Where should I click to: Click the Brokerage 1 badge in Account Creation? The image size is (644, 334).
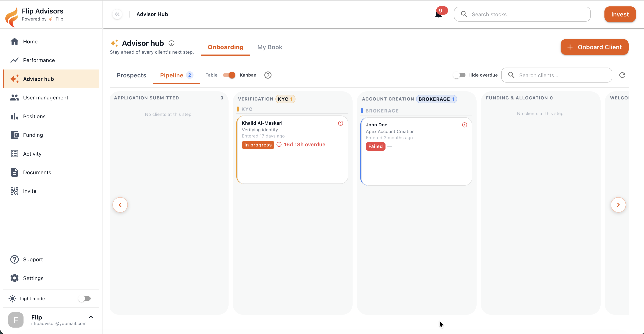[x=437, y=99]
